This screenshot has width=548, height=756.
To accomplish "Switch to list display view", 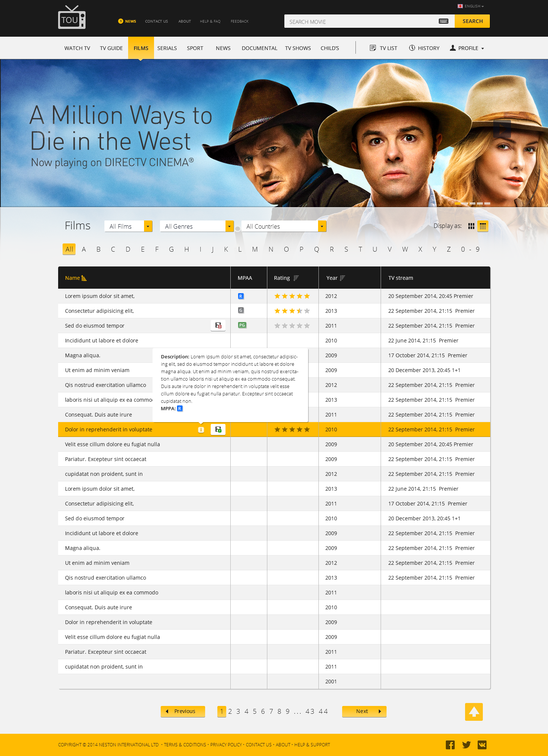I will [x=483, y=226].
